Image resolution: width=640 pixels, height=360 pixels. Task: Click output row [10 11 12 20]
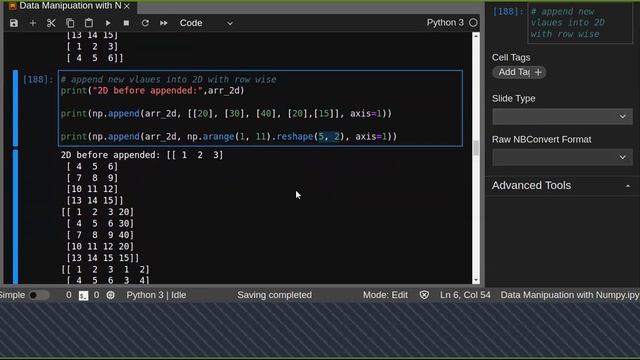point(100,246)
